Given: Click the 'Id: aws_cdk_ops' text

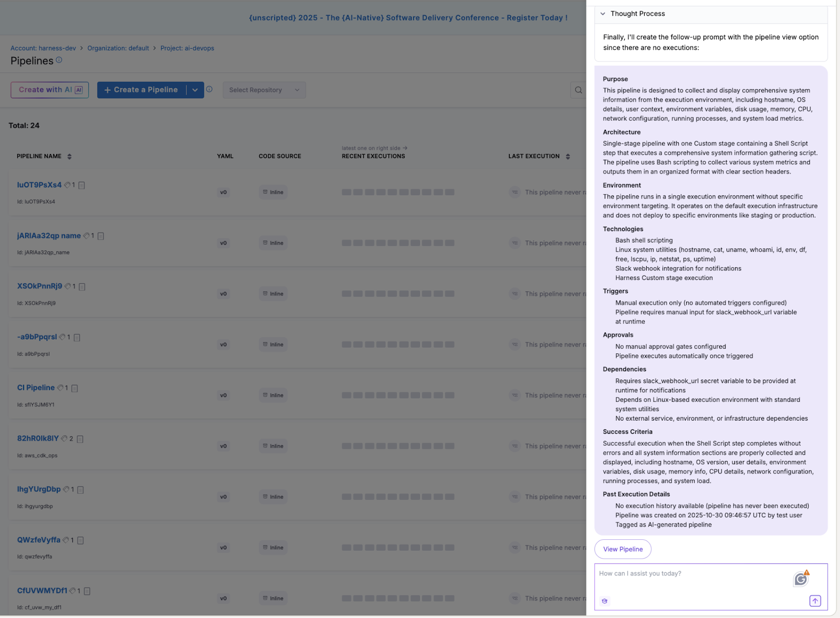Looking at the screenshot, I should (37, 456).
